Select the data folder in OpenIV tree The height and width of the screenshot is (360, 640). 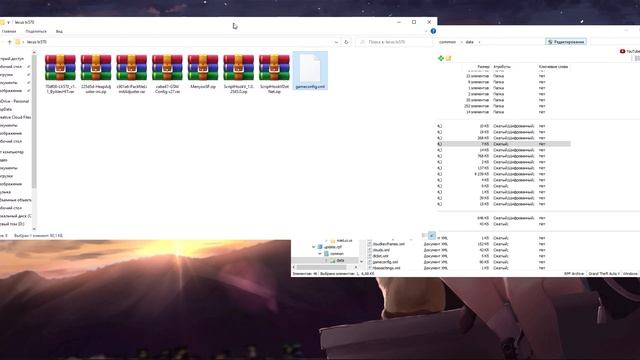tap(340, 260)
